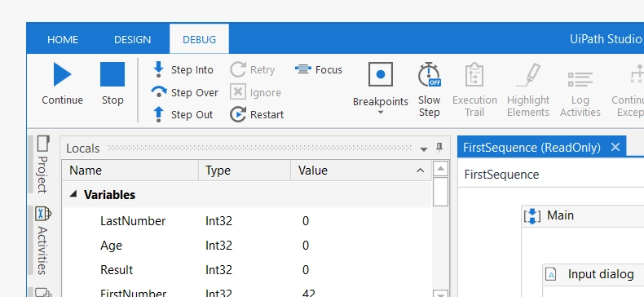Switch to the DESIGN ribbon tab
Screen dimensions: 644x297
pyautogui.click(x=132, y=39)
